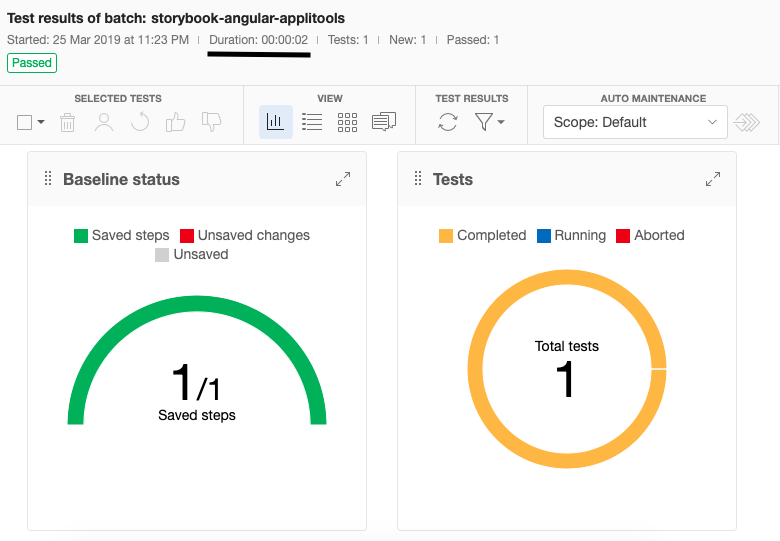Expand the Tests panel to full size
Viewport: 780px width, 541px height.
pyautogui.click(x=713, y=179)
